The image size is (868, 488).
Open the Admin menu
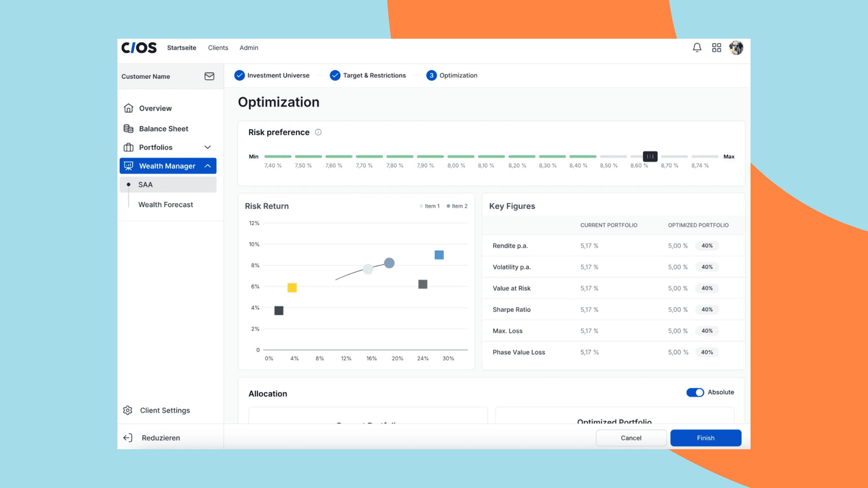click(248, 48)
